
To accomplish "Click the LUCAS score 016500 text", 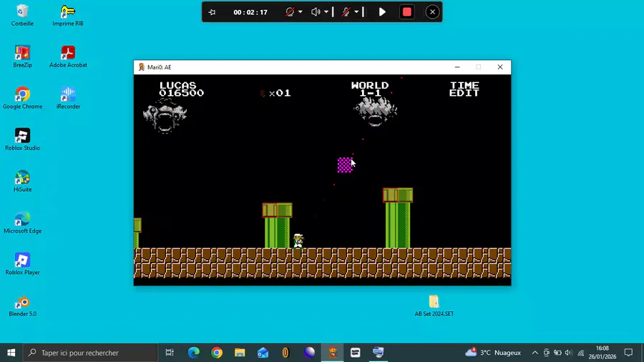I will pos(181,89).
